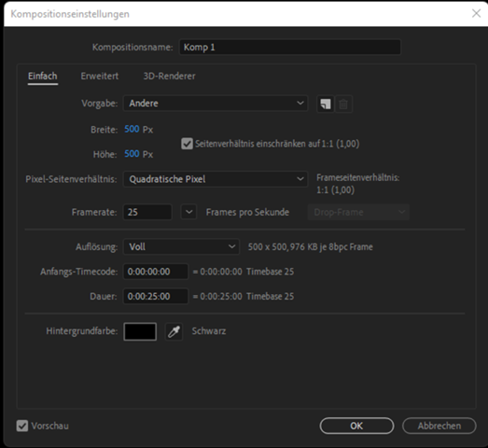Click the Abbrechen button
The image size is (488, 448).
coord(439,426)
